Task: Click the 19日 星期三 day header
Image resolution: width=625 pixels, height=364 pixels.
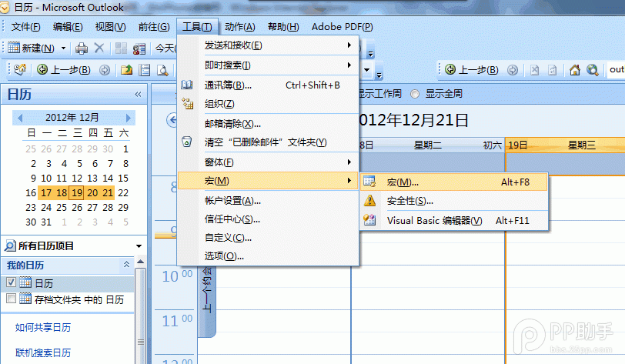Action: pyautogui.click(x=565, y=145)
